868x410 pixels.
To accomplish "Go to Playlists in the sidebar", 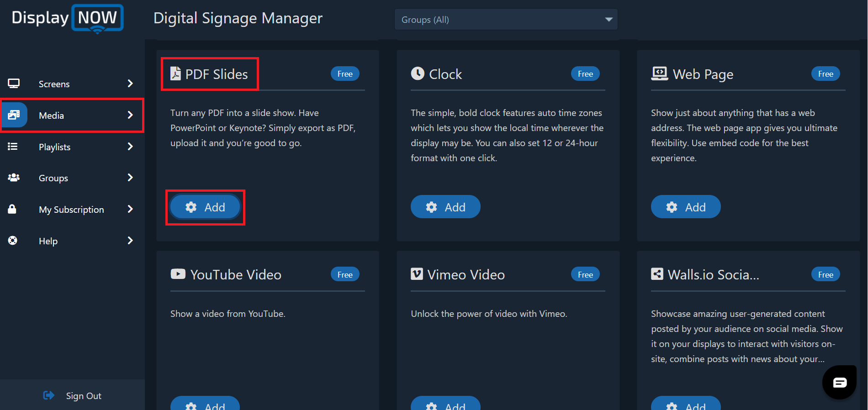I will (72, 147).
